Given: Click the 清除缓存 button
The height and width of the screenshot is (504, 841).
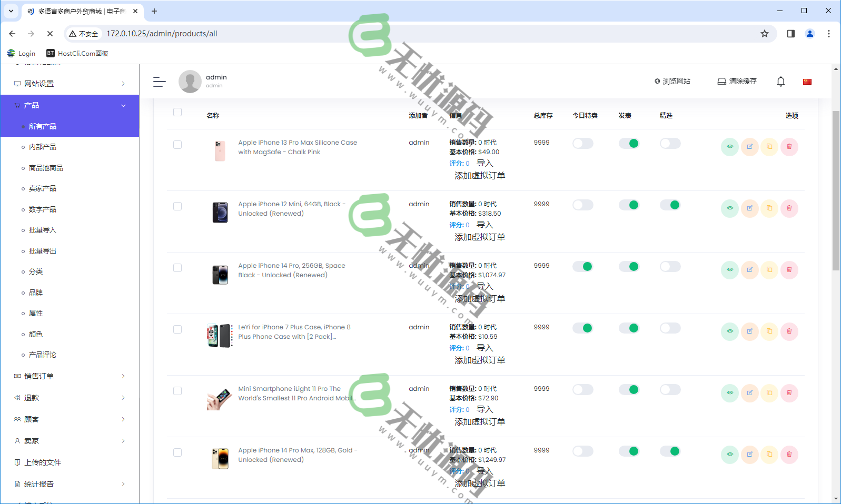Looking at the screenshot, I should [737, 82].
